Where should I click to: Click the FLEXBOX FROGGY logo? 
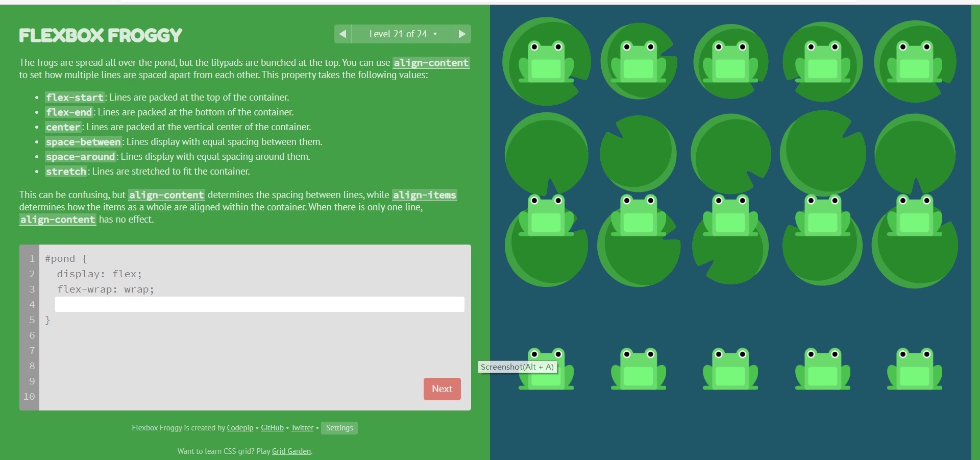pyautogui.click(x=101, y=35)
